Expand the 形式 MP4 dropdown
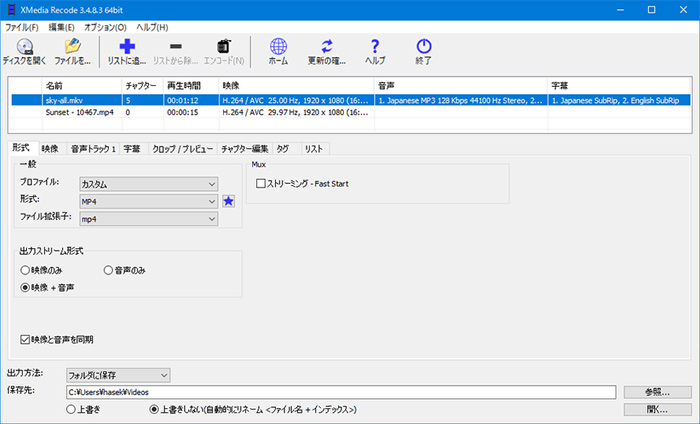Image resolution: width=700 pixels, height=424 pixels. pyautogui.click(x=149, y=201)
